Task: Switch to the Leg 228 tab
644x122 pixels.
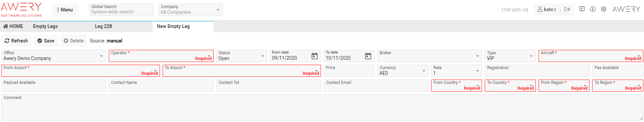Action: 103,26
